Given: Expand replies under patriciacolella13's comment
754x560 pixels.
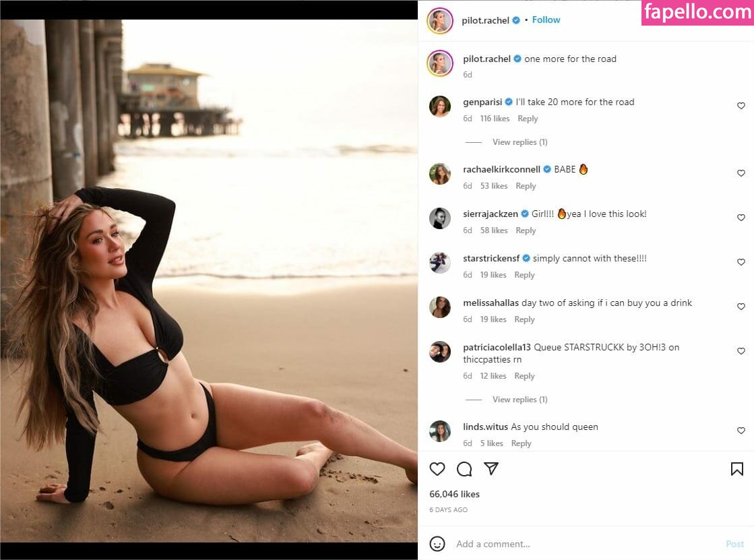Looking at the screenshot, I should click(x=520, y=400).
